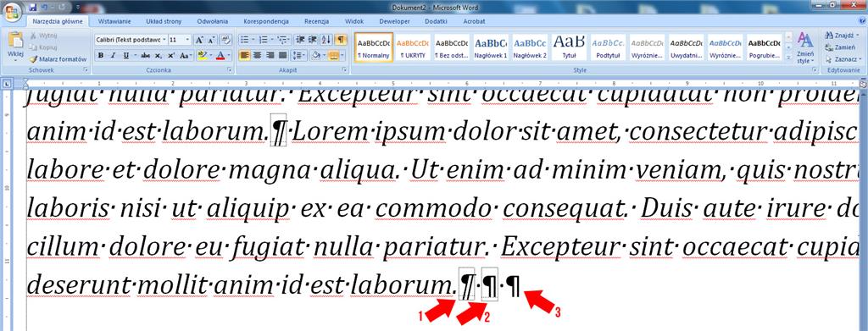Image resolution: width=868 pixels, height=331 pixels.
Task: Click the multilevel list icon
Action: click(283, 40)
